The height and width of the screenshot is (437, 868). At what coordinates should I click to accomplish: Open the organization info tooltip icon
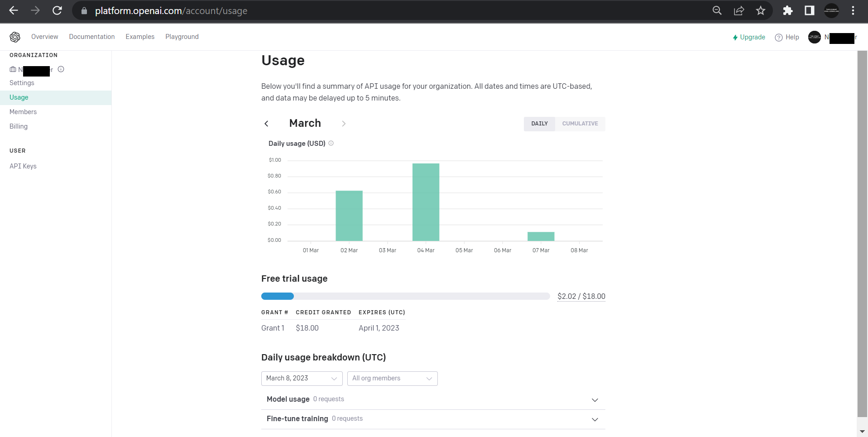tap(61, 69)
